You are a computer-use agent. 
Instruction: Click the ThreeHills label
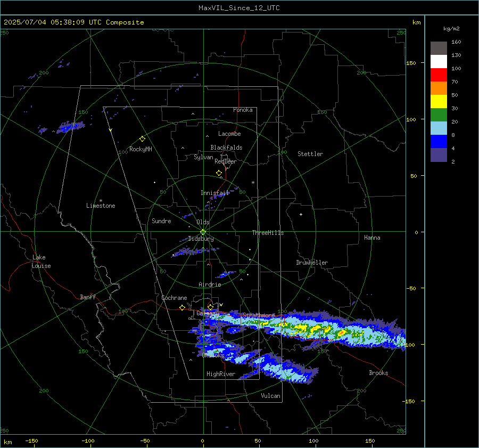coord(268,233)
